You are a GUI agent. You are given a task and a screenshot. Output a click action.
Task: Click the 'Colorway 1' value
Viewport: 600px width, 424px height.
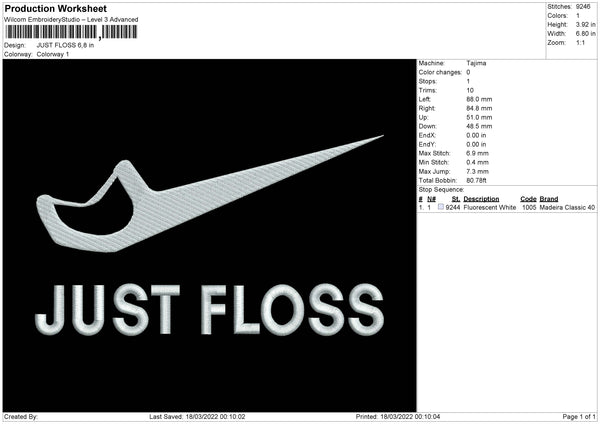pyautogui.click(x=53, y=54)
